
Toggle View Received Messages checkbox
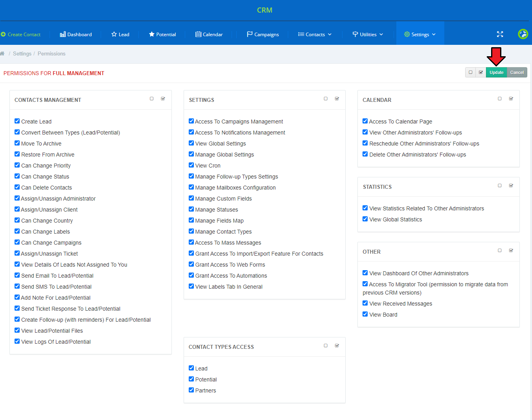pyautogui.click(x=365, y=303)
